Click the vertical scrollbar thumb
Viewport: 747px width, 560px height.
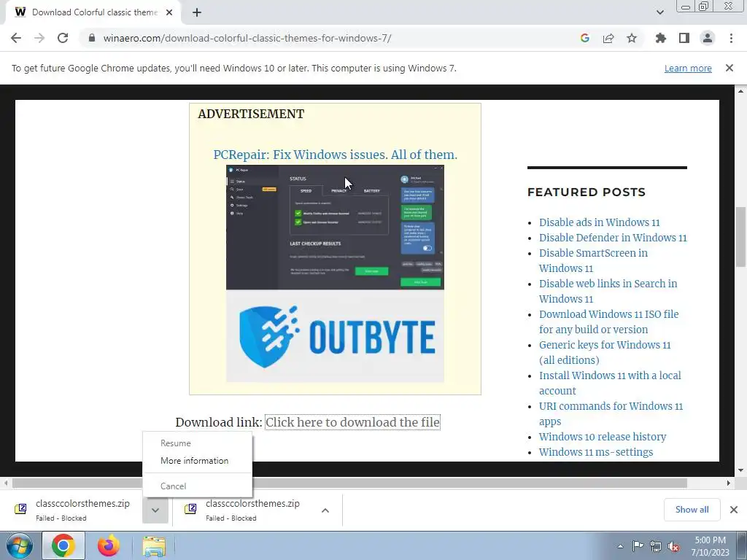point(740,237)
